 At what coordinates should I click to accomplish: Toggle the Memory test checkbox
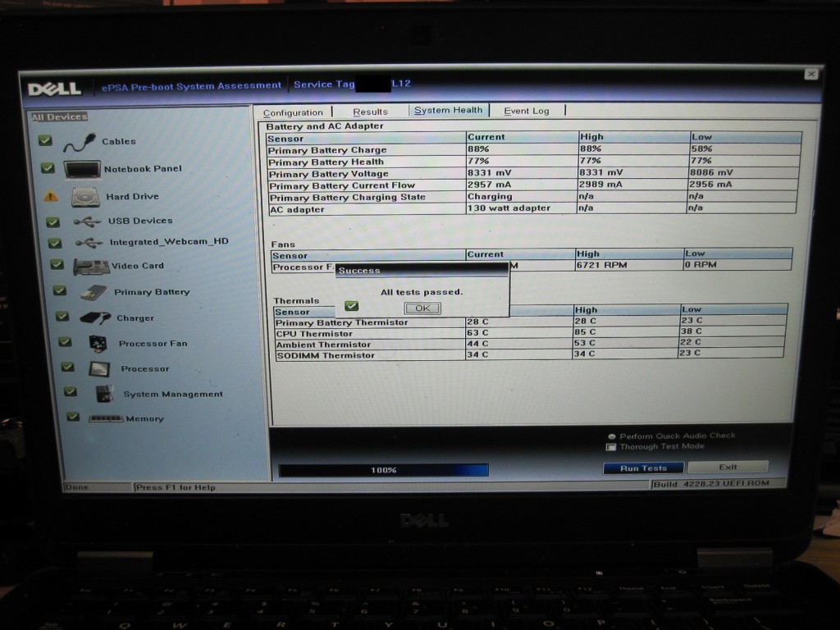click(x=73, y=416)
